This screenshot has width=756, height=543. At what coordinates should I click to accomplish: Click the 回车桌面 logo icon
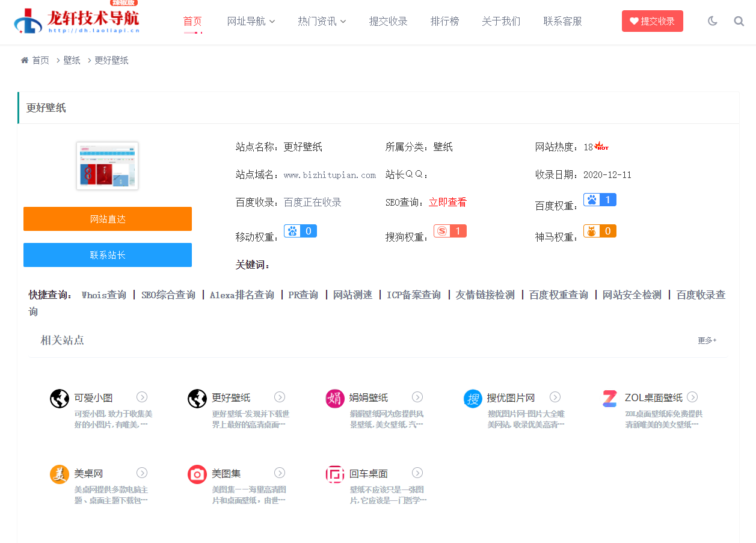pos(335,474)
